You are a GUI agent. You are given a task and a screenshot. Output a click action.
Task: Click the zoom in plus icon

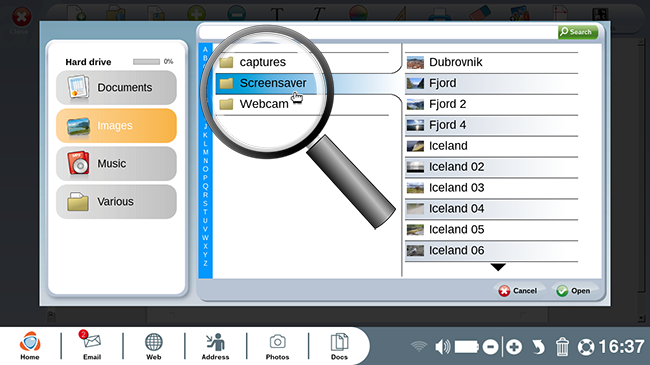[514, 347]
